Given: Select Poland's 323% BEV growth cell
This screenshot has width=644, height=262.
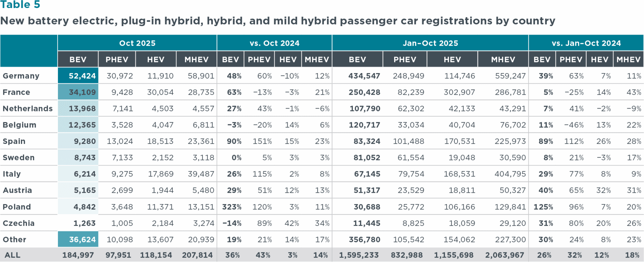Looking at the screenshot, I should pos(232,207).
